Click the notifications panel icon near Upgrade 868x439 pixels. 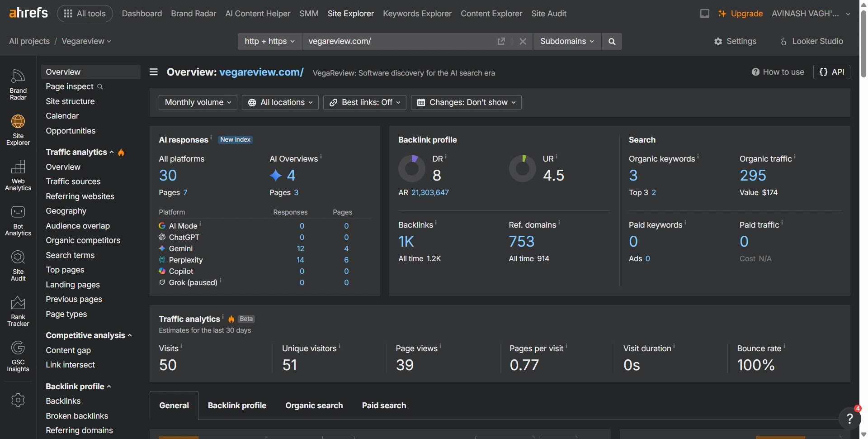[x=704, y=14]
